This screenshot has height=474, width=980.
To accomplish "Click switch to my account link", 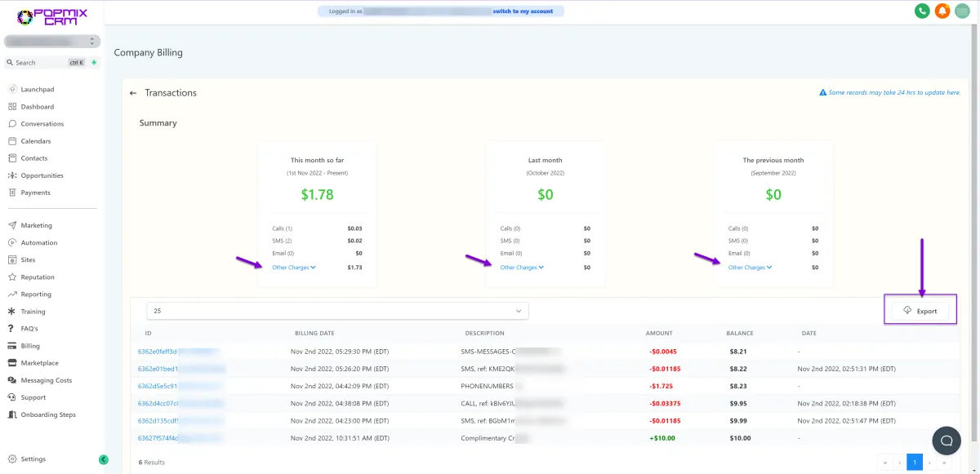I will point(523,11).
